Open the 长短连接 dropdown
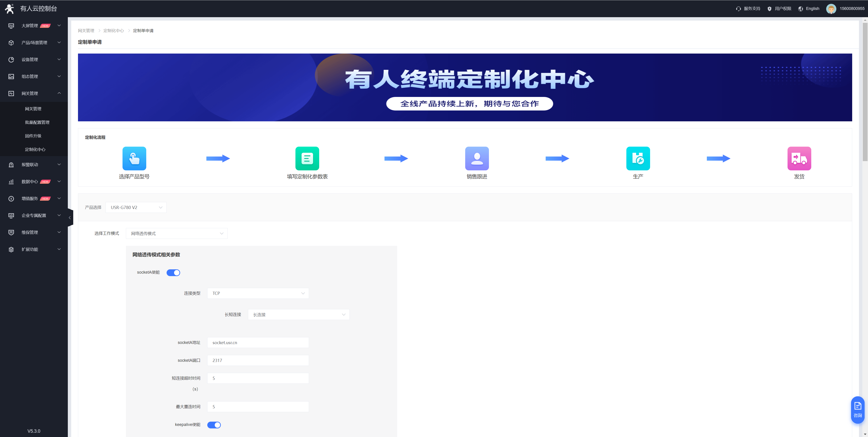 (299, 314)
